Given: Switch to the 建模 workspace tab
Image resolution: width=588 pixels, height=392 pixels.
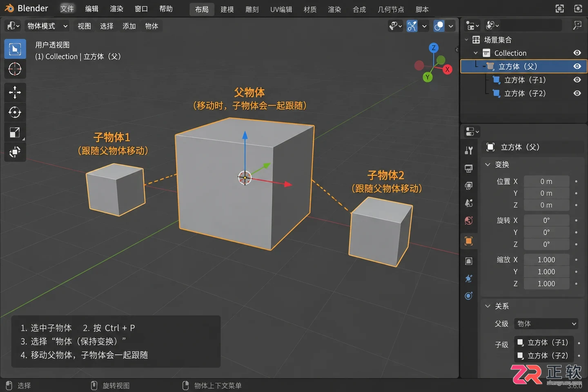Looking at the screenshot, I should pos(227,9).
